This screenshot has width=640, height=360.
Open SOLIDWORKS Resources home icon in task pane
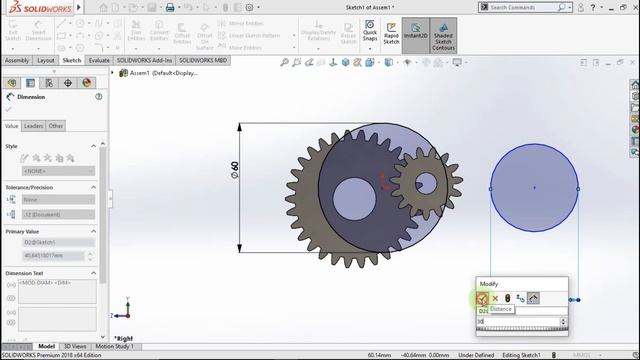pos(635,85)
